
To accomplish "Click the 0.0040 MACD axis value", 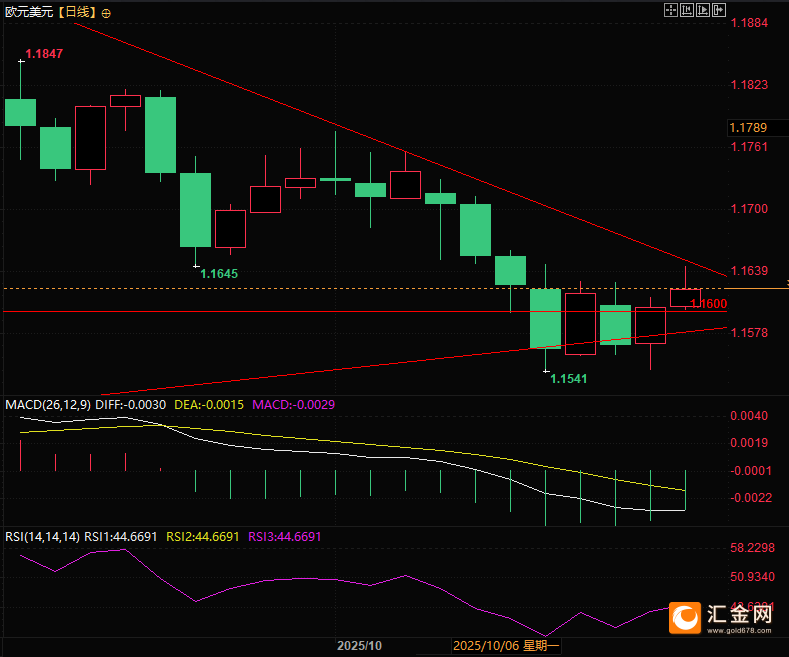I will coord(749,416).
